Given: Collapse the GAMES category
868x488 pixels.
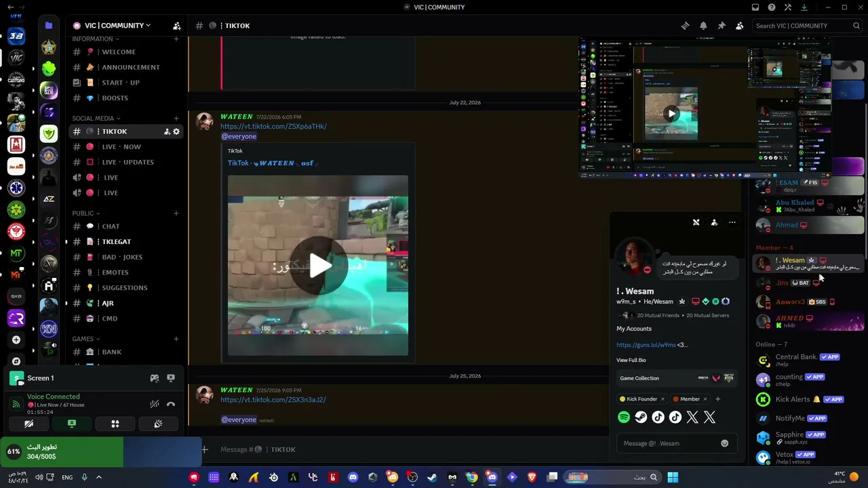Looking at the screenshot, I should (x=85, y=339).
